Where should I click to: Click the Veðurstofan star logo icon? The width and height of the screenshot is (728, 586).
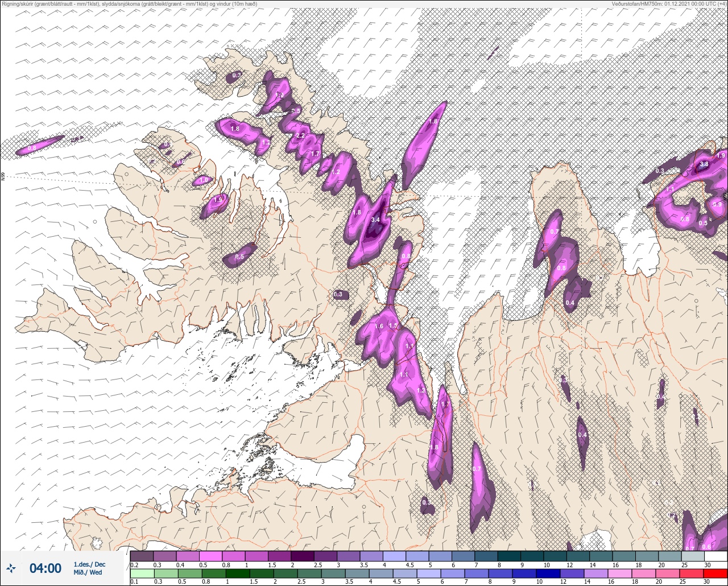(11, 568)
